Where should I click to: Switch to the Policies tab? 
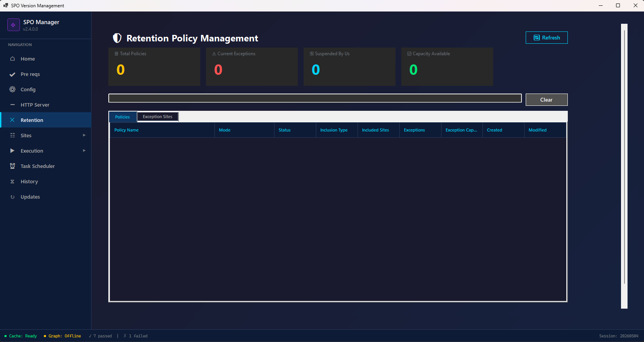(x=123, y=117)
